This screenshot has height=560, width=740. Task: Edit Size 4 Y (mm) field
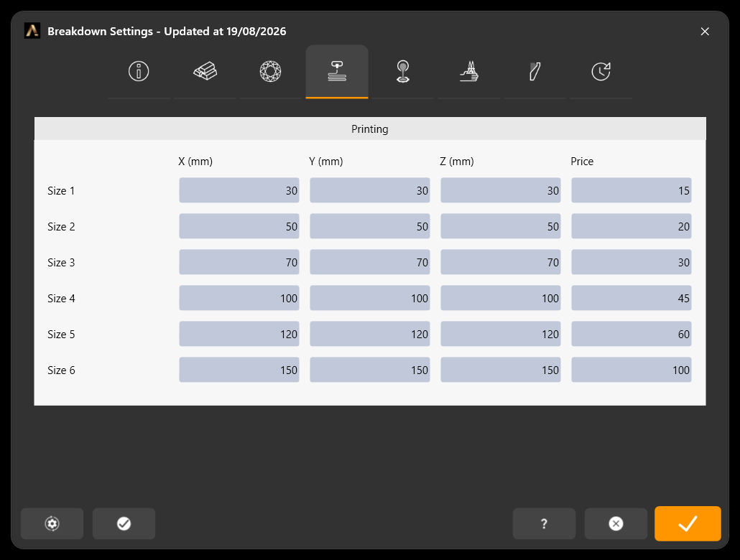pos(370,298)
